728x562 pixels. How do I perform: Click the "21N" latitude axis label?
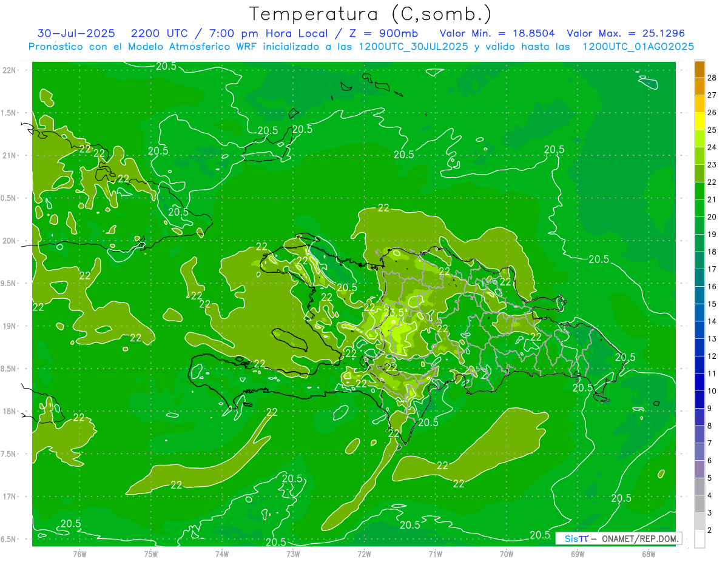(9, 155)
